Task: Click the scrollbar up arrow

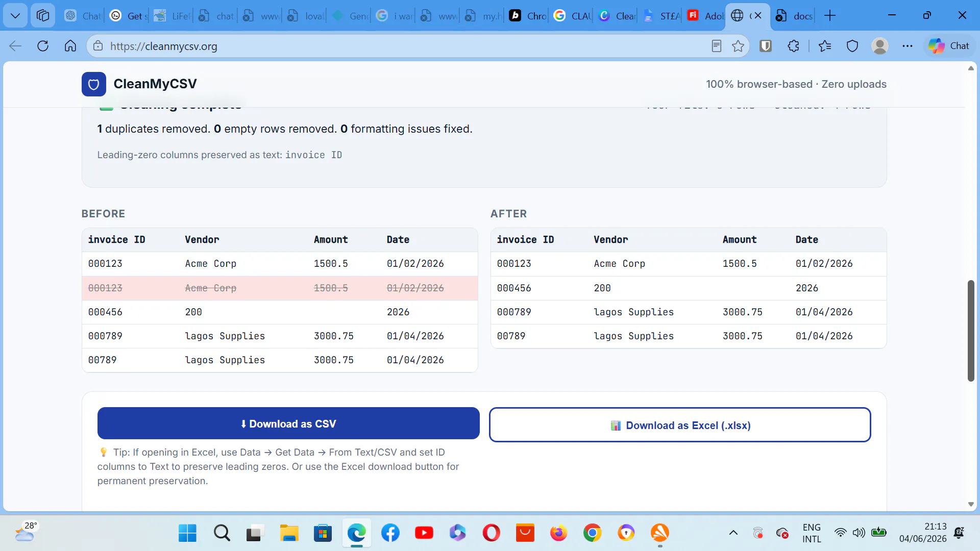Action: [971, 68]
